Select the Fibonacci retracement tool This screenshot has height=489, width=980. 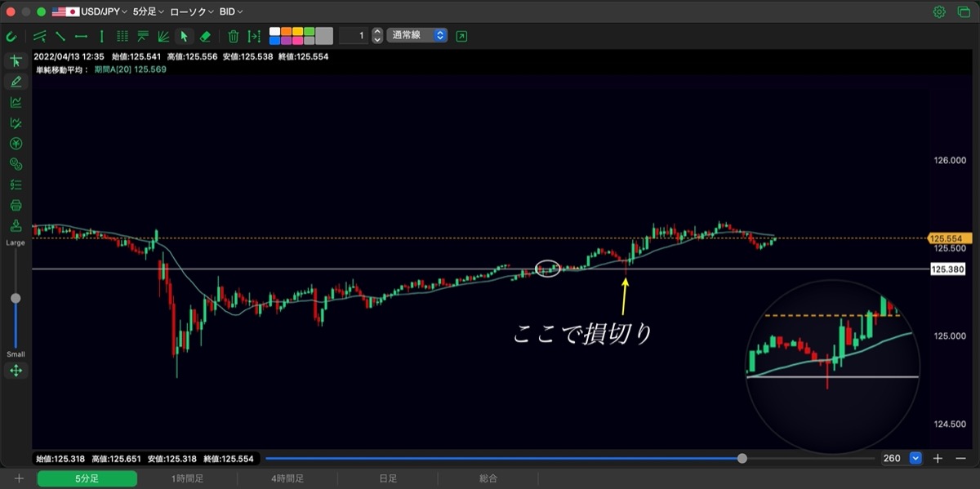tap(143, 36)
